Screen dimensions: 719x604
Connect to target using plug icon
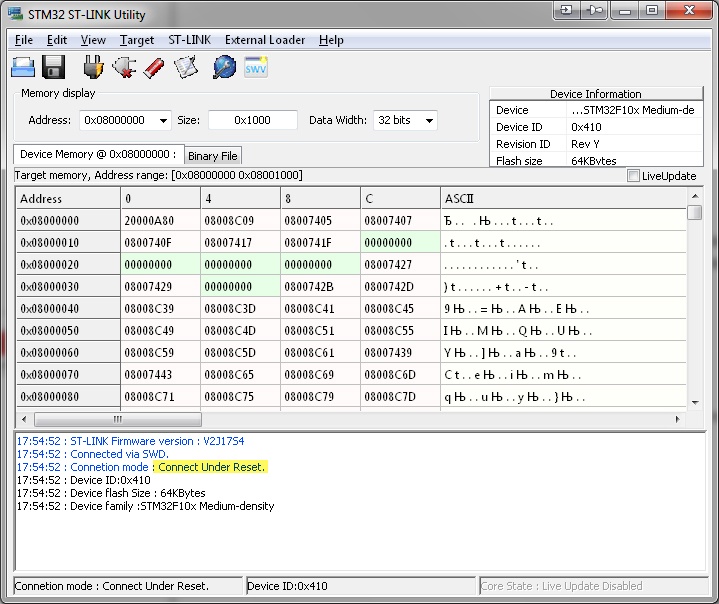(93, 68)
